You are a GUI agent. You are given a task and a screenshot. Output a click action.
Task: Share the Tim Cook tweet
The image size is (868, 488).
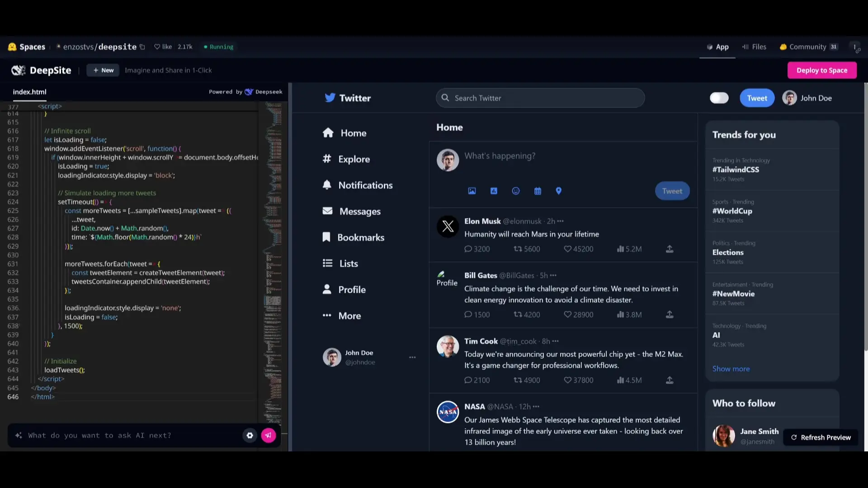670,380
